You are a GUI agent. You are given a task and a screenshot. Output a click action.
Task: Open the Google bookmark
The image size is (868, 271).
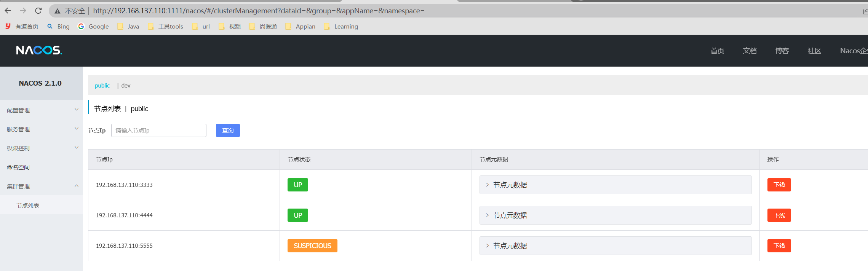93,26
